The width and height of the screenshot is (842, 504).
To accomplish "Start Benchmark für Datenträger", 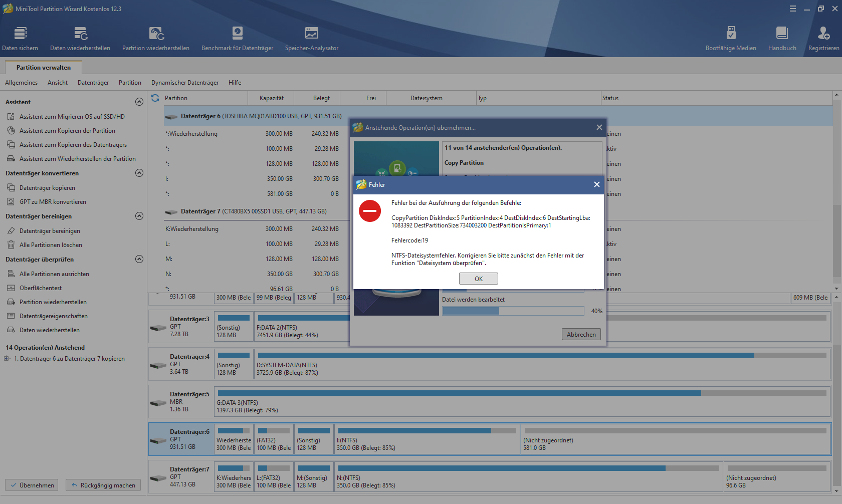I will pos(237,39).
